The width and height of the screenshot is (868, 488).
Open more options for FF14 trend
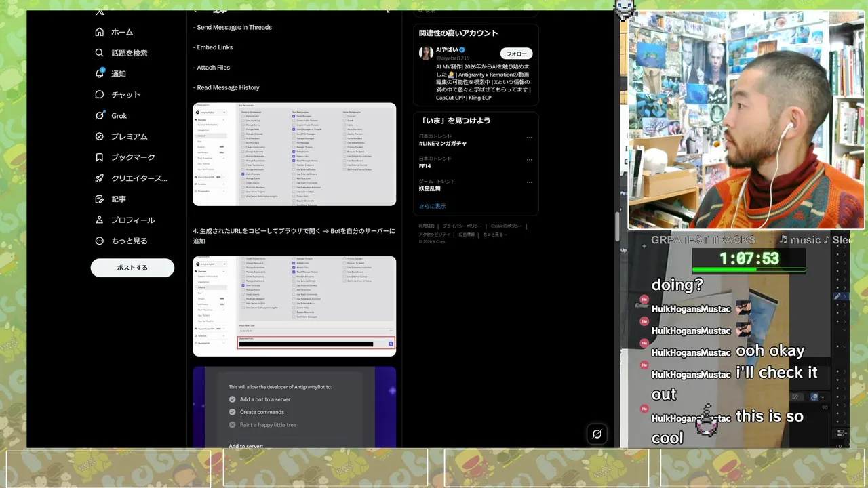[530, 160]
